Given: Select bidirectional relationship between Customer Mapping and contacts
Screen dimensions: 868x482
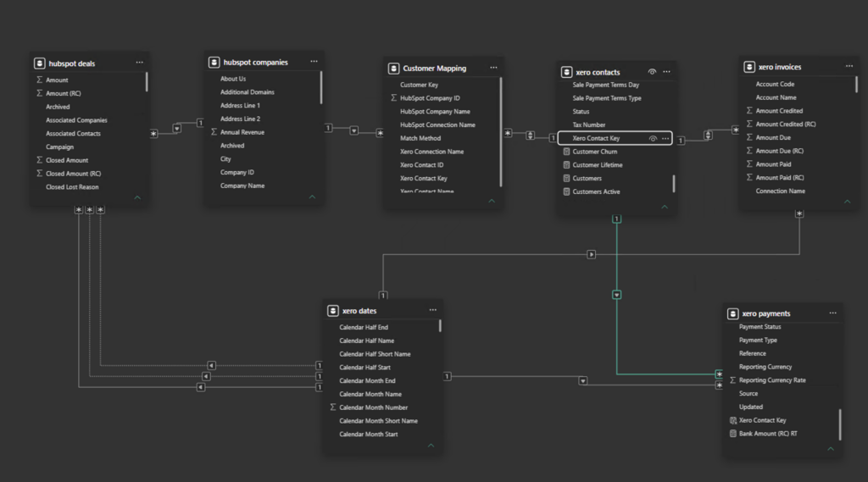Looking at the screenshot, I should [x=531, y=136].
